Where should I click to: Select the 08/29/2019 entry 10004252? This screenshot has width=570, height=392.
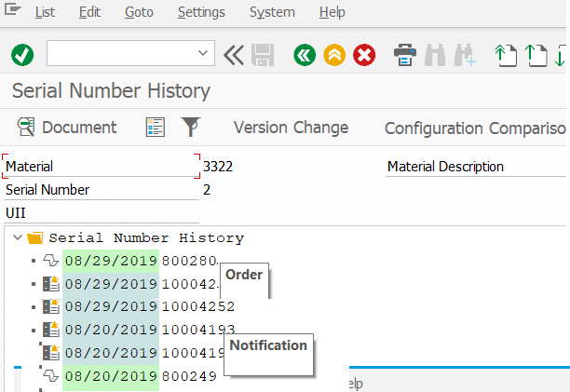coord(197,306)
